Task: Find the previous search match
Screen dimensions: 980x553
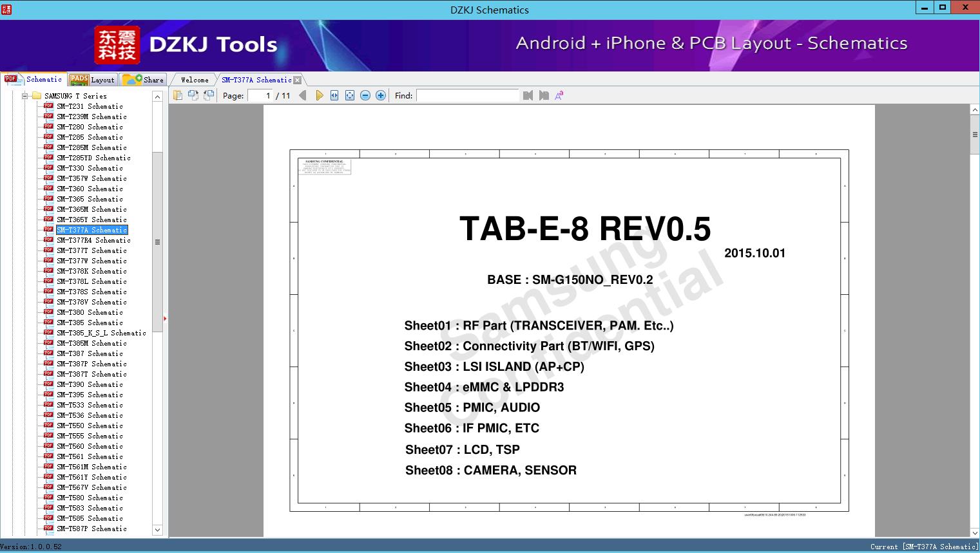Action: coord(528,95)
